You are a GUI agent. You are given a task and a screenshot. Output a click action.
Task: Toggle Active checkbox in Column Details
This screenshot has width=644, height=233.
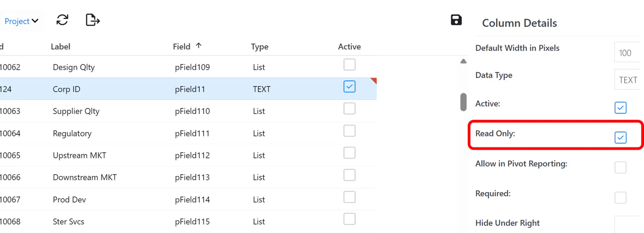[x=621, y=108]
